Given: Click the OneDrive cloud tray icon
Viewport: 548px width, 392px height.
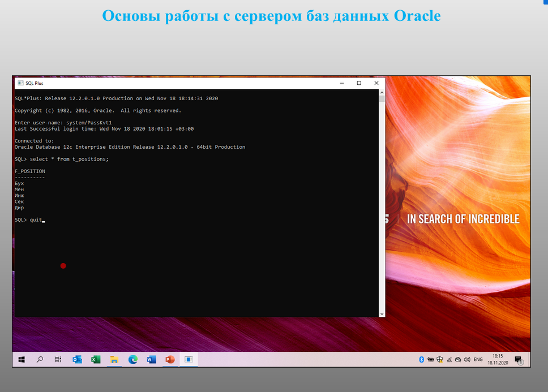Looking at the screenshot, I should coord(458,360).
